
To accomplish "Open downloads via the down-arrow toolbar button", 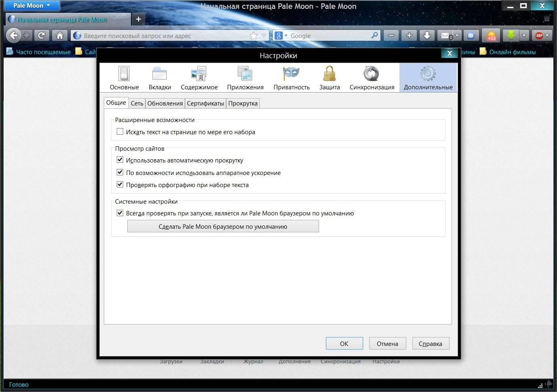I will tap(427, 36).
